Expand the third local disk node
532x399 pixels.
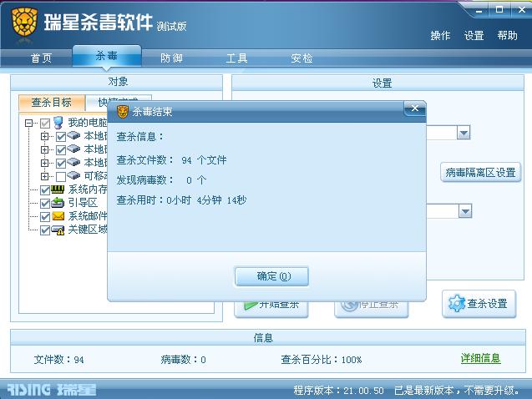[x=44, y=163]
